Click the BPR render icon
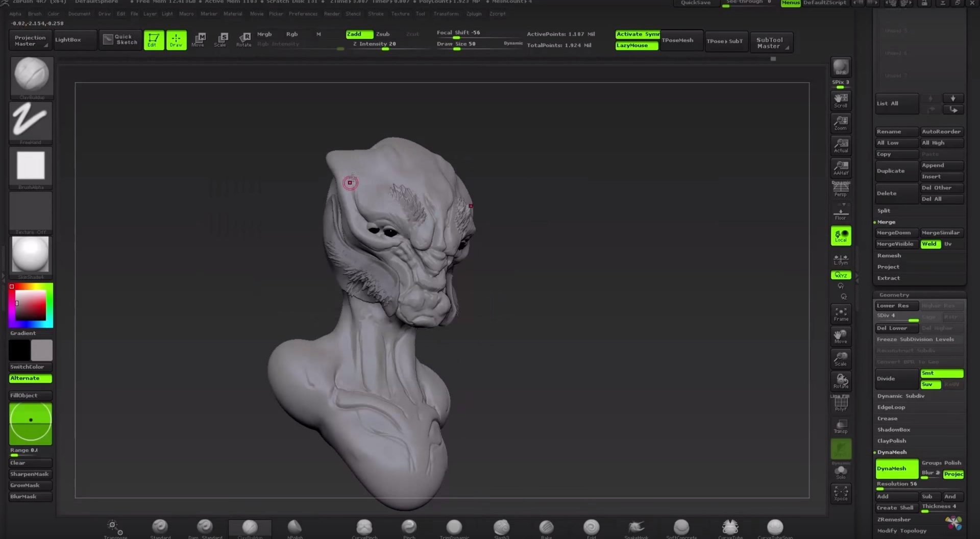The width and height of the screenshot is (980, 539). pyautogui.click(x=841, y=67)
